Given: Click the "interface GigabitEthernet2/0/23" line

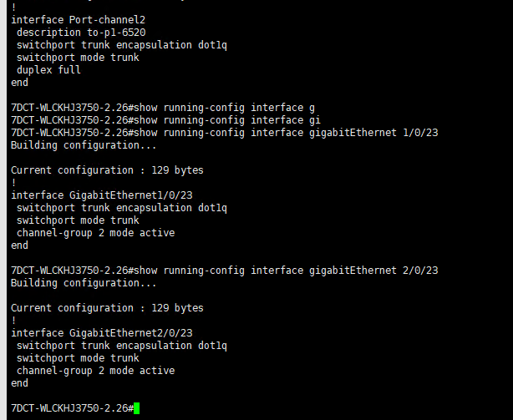Looking at the screenshot, I should [x=101, y=333].
